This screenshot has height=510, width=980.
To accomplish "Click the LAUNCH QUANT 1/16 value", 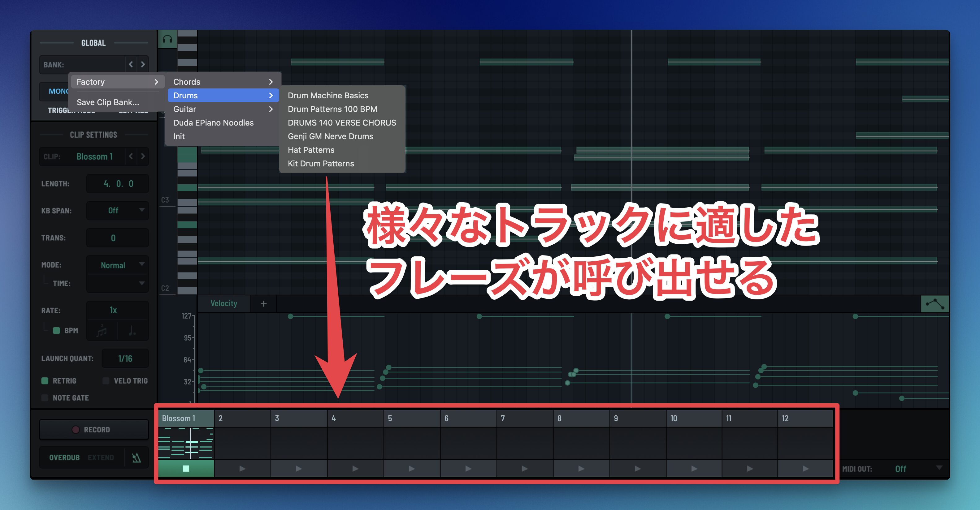I will pos(125,358).
